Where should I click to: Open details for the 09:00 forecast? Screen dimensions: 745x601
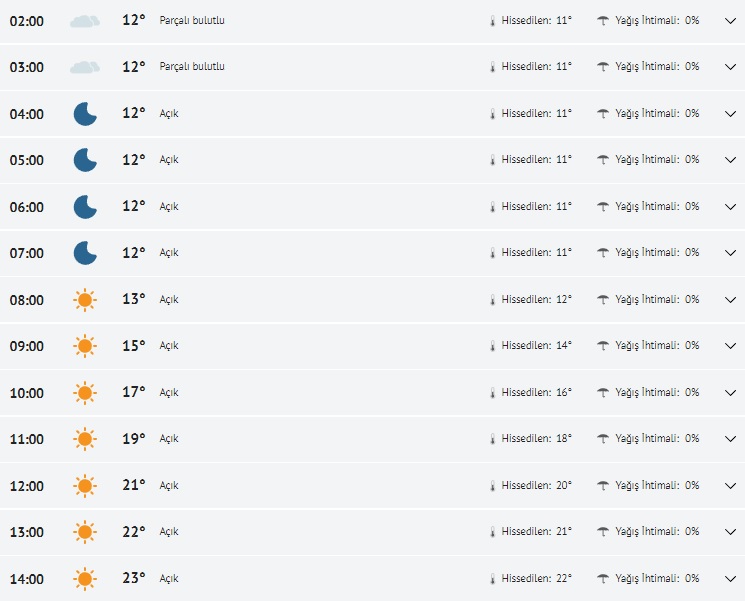point(730,346)
